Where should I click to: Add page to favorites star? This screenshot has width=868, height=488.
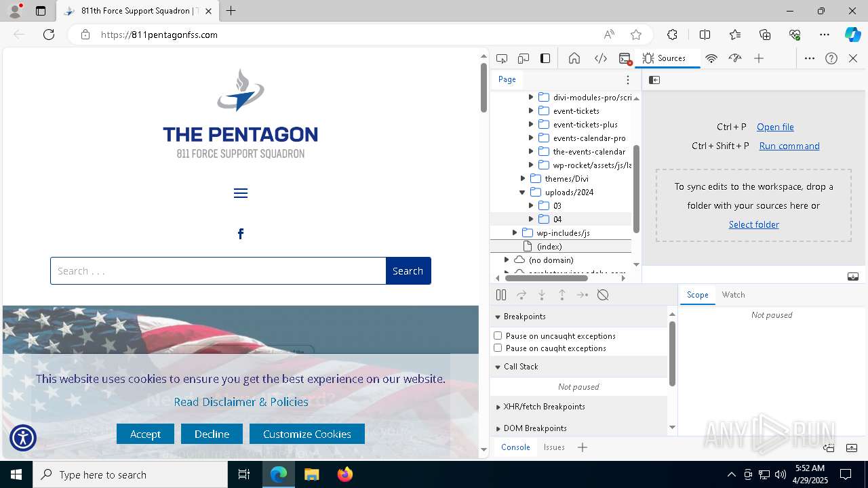point(636,35)
